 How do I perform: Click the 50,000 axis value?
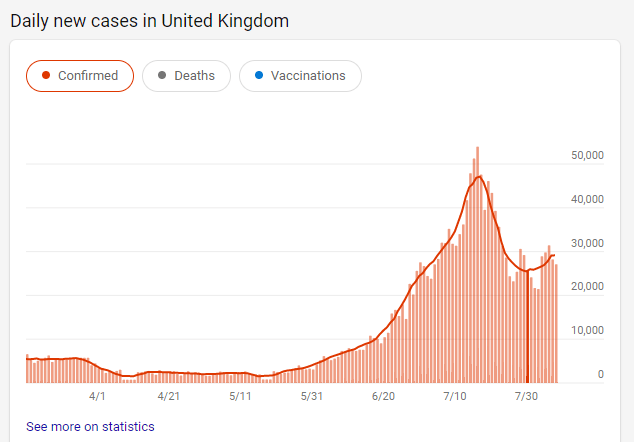click(x=588, y=156)
